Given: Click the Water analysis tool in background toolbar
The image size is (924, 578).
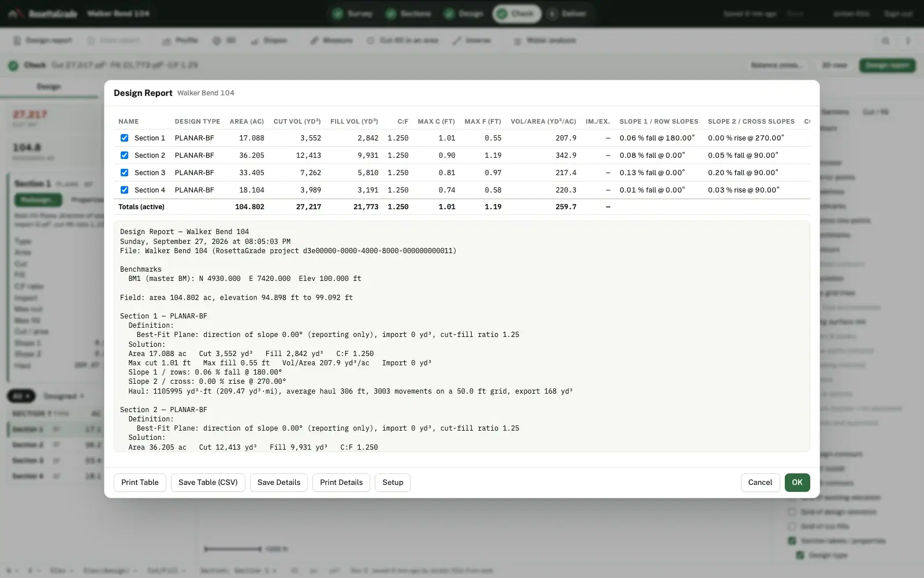Looking at the screenshot, I should point(545,40).
